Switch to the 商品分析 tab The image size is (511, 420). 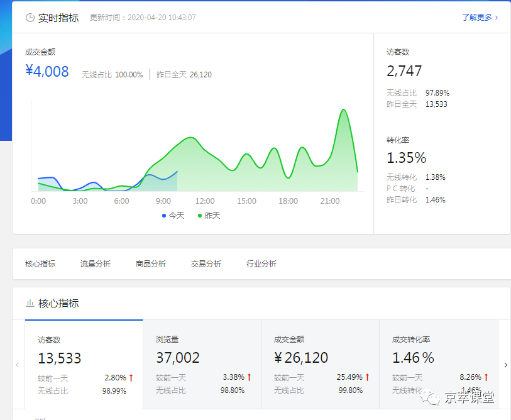149,263
